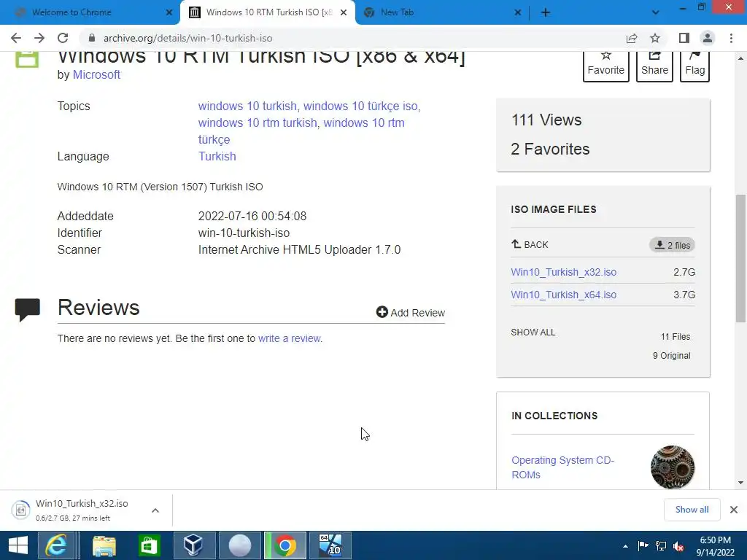Viewport: 747px width, 560px height.
Task: Open topic windows 10 türkçe iso
Action: (x=360, y=106)
